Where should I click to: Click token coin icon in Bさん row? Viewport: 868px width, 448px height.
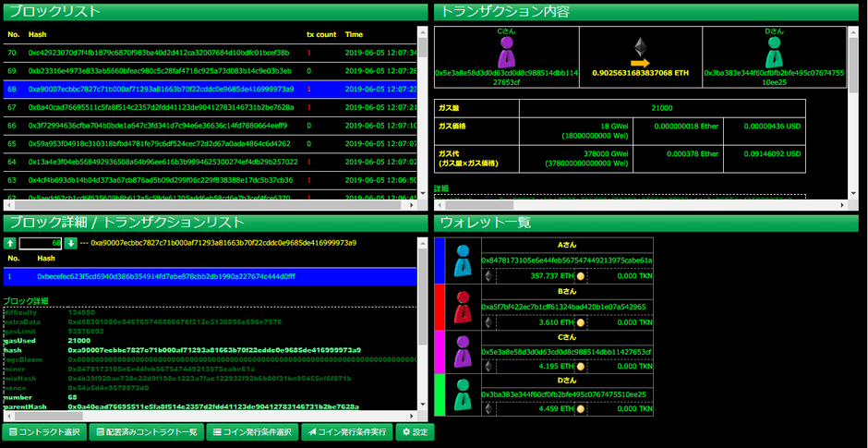tap(581, 321)
